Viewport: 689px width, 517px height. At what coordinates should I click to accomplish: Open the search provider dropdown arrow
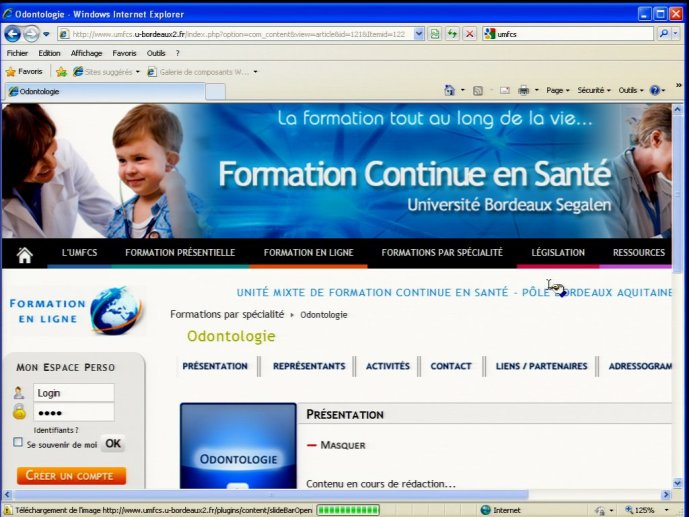(x=676, y=33)
